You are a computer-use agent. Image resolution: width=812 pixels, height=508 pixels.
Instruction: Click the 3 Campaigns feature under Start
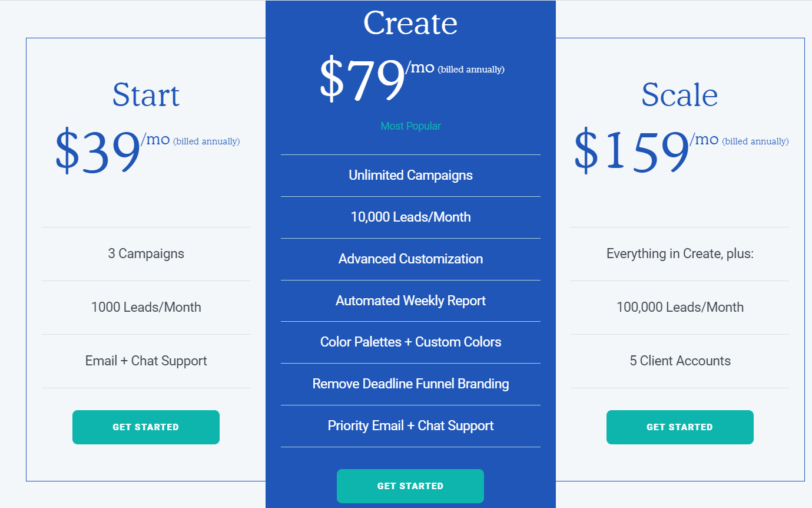(x=145, y=253)
